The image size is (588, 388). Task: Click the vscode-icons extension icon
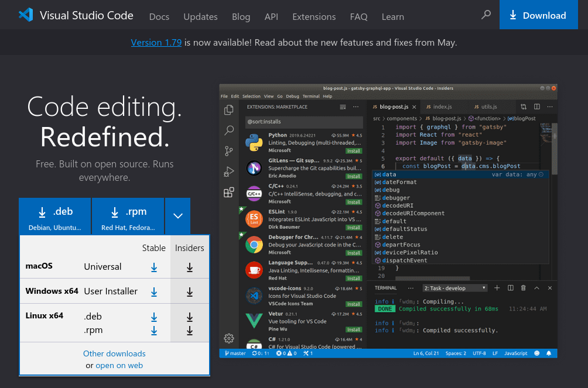pyautogui.click(x=254, y=296)
